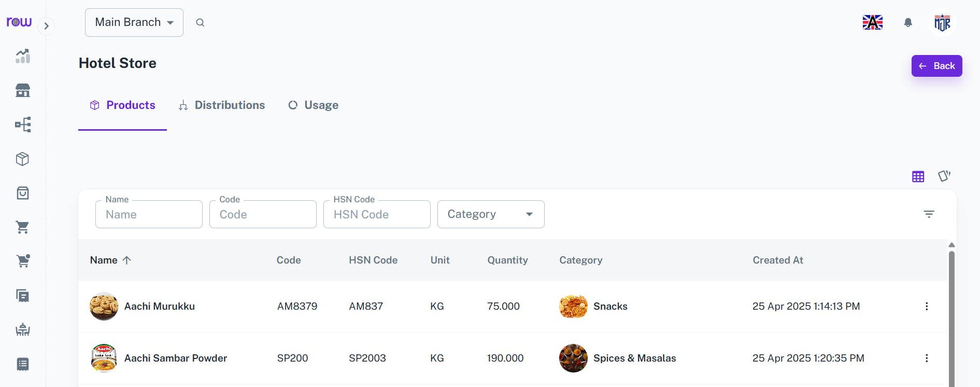Screen dimensions: 980x387
Task: Open the language flag selector
Action: point(873,22)
